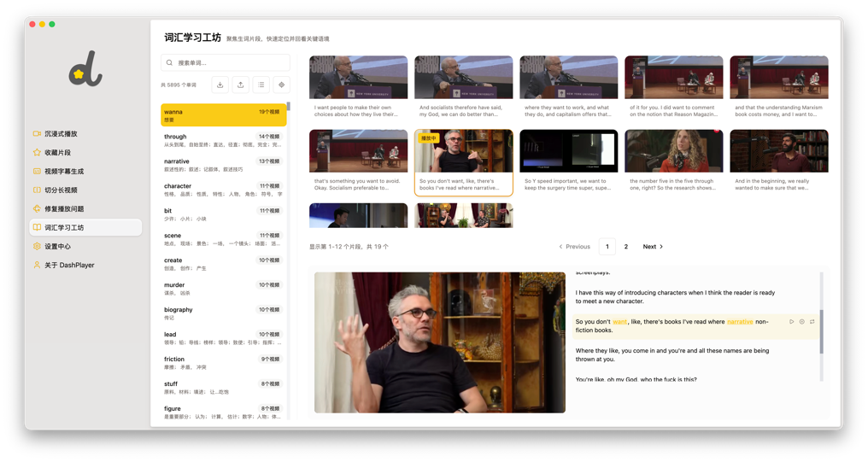
Task: Click subtitle 'Where they like, you come in'
Action: click(672, 354)
